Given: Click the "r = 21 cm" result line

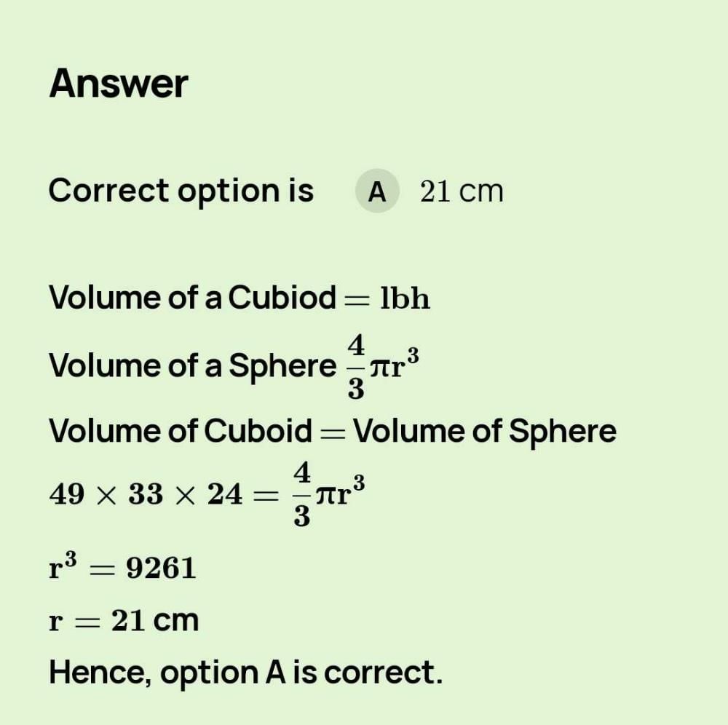Looking at the screenshot, I should [124, 621].
